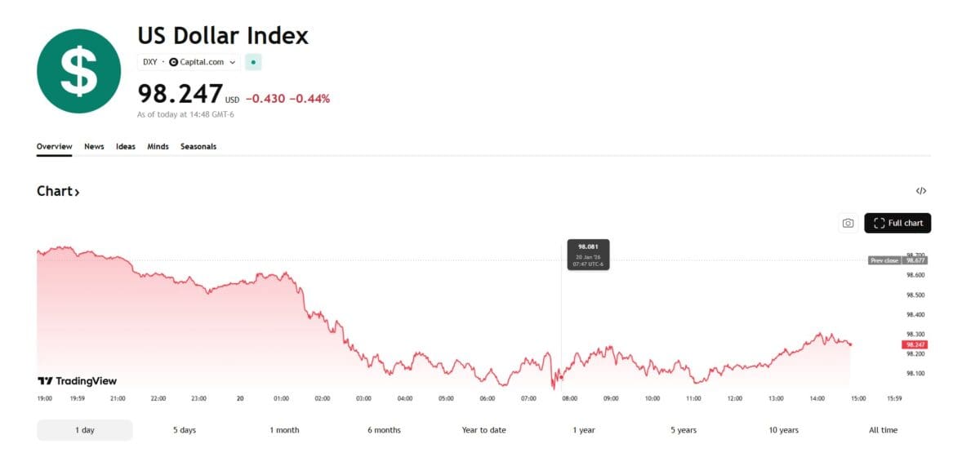This screenshot has width=980, height=466.
Task: Take a chart snapshot with camera icon
Action: 848,223
